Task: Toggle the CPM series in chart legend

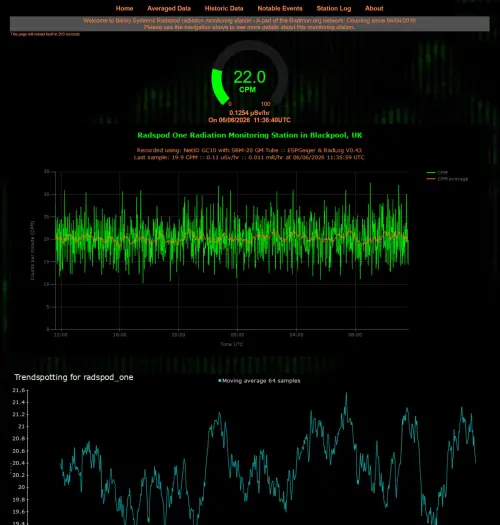Action: [x=437, y=173]
